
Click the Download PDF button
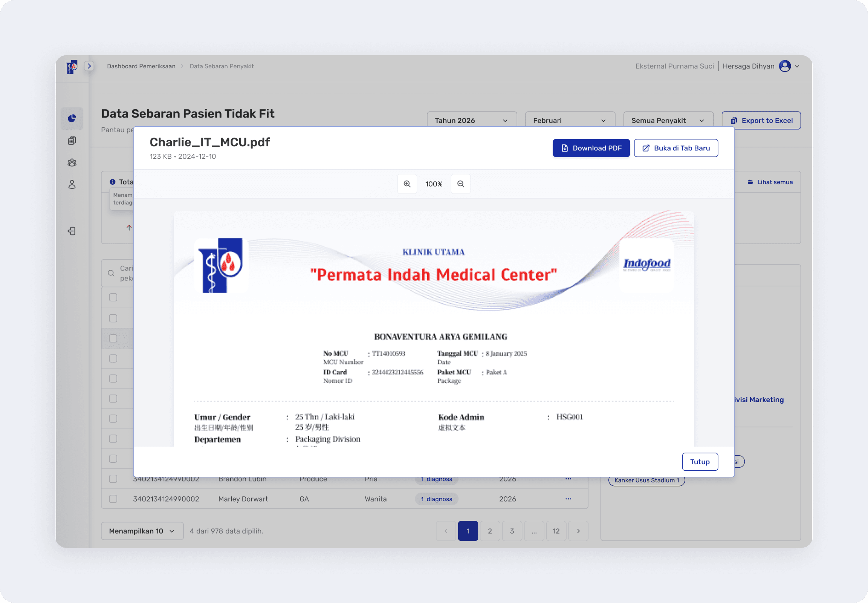(x=591, y=148)
